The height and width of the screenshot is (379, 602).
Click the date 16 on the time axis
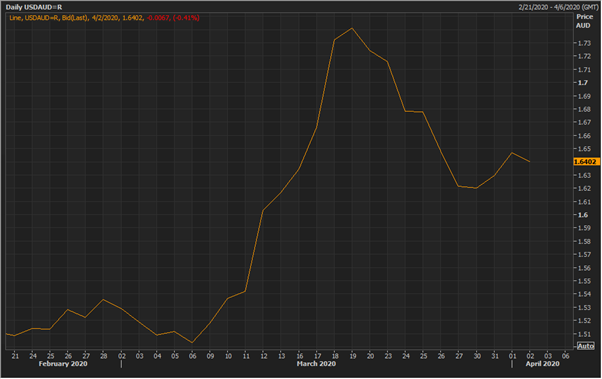coord(299,356)
